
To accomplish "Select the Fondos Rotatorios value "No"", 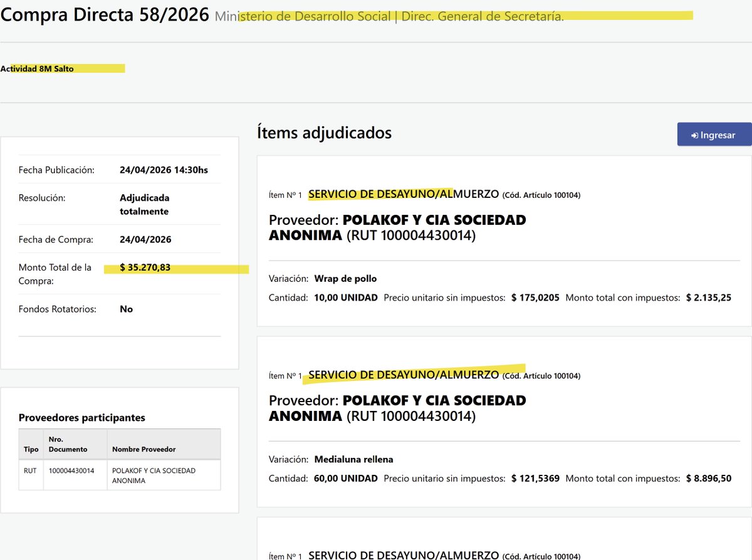I will (127, 309).
